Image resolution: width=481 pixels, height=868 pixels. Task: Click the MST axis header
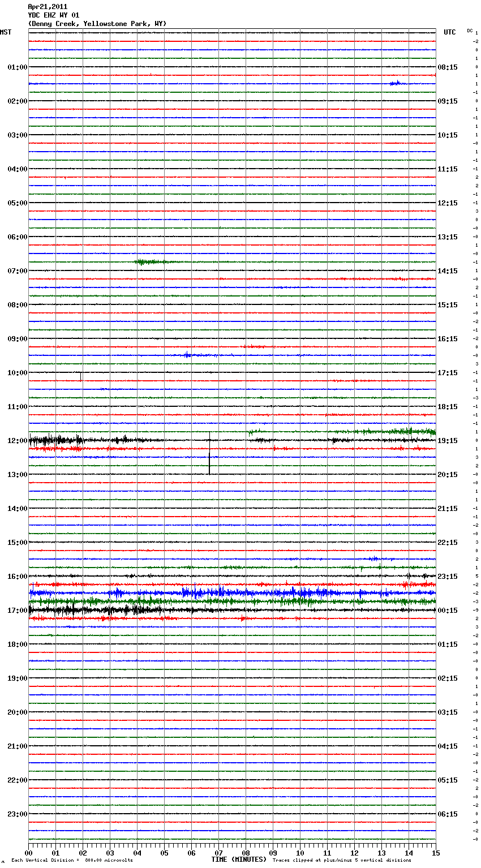click(x=6, y=32)
